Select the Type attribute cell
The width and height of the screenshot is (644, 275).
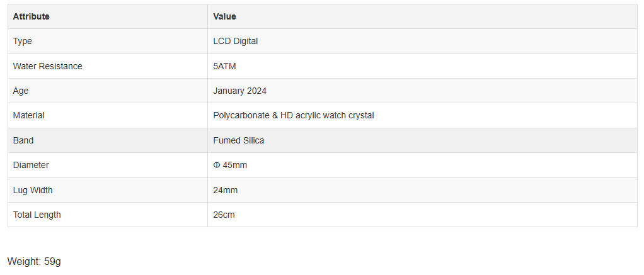pos(108,41)
